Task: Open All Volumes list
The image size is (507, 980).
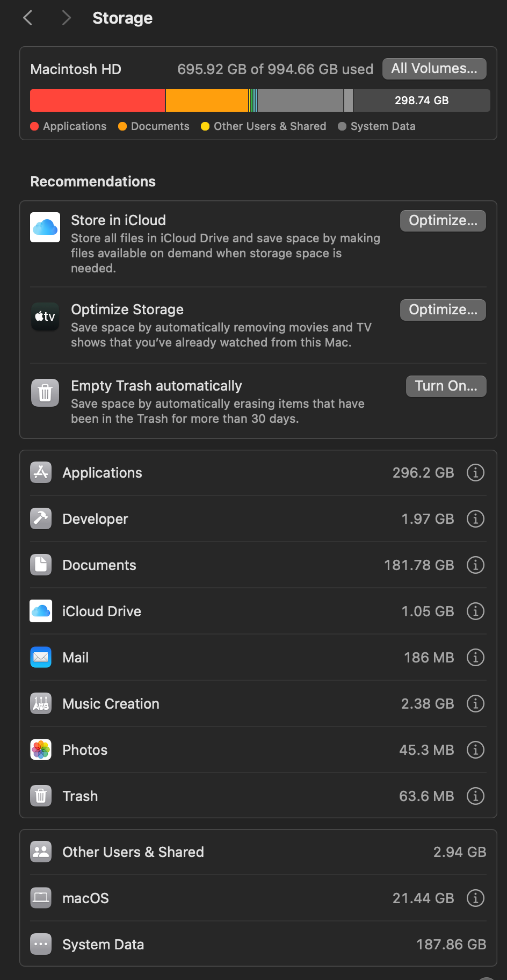Action: (x=434, y=69)
